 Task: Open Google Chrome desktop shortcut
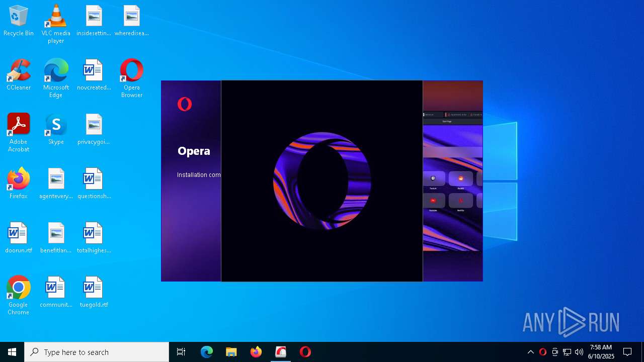click(19, 296)
